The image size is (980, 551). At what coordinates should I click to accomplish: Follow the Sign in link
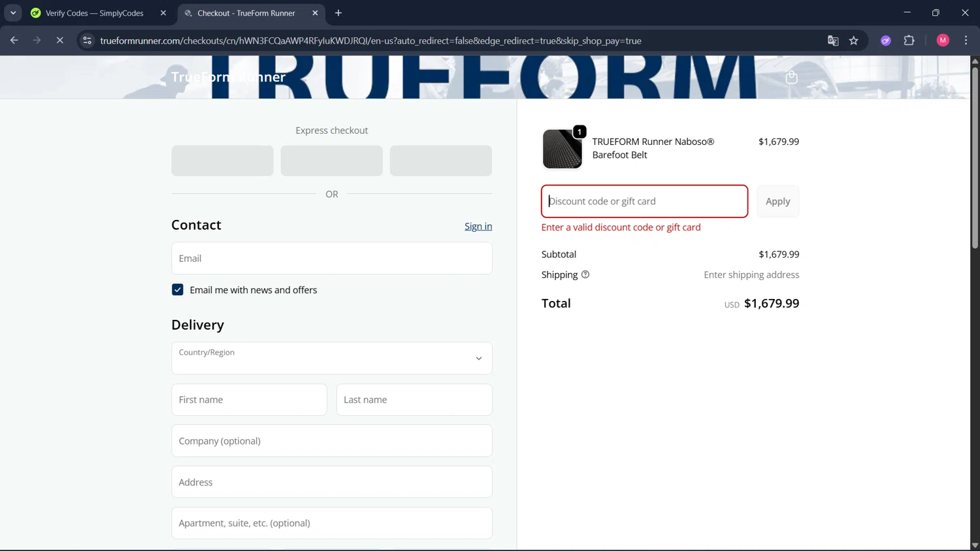tap(478, 227)
